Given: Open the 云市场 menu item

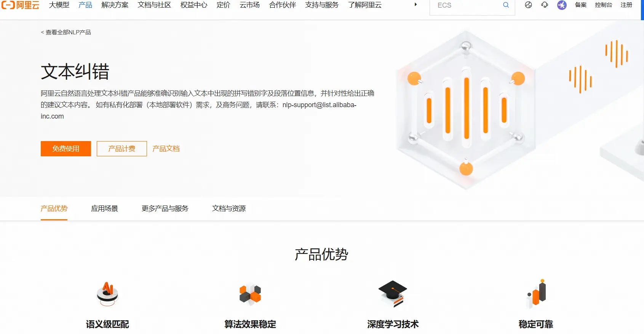Looking at the screenshot, I should (x=250, y=5).
